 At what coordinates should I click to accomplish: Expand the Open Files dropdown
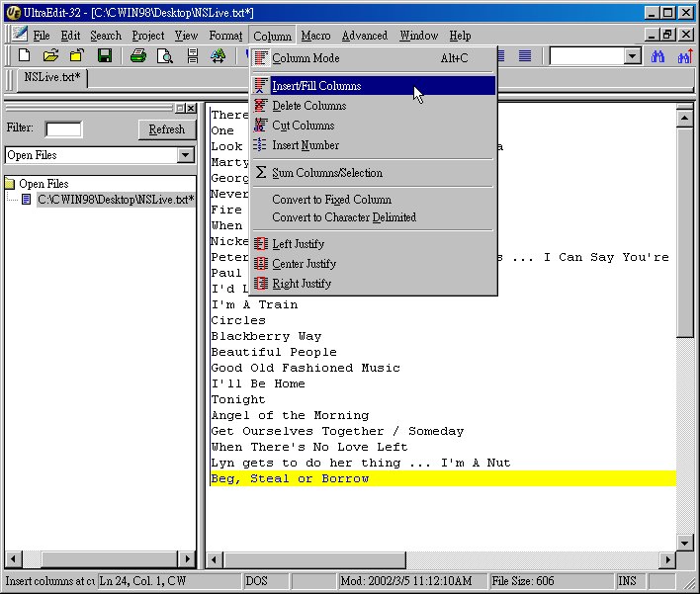point(185,155)
